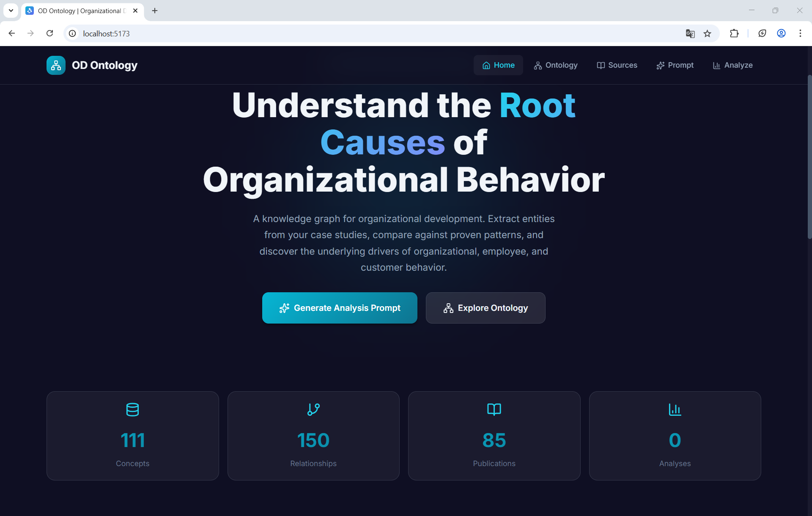This screenshot has height=516, width=812.
Task: Bookmark the page with the star icon
Action: pos(708,33)
